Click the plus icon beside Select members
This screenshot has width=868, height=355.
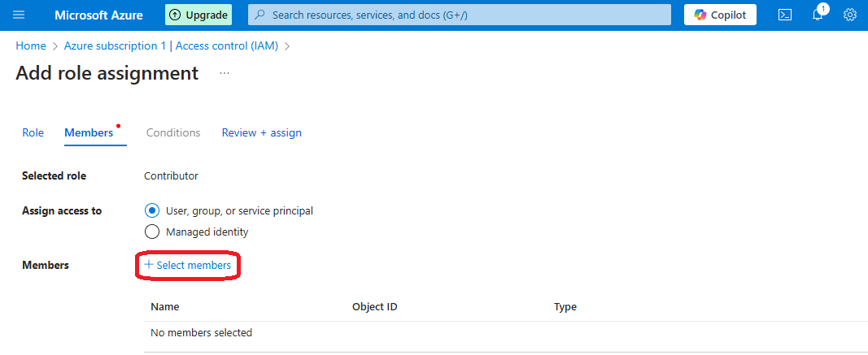(149, 265)
